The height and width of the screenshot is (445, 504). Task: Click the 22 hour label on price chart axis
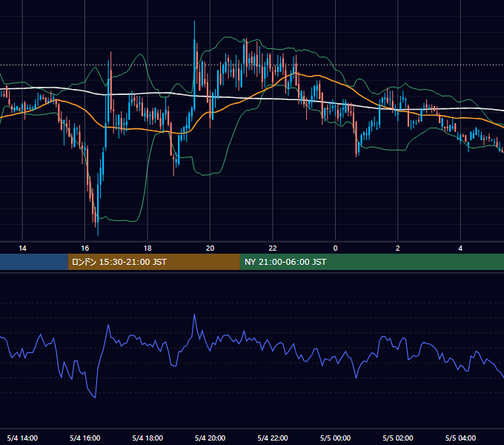(273, 248)
